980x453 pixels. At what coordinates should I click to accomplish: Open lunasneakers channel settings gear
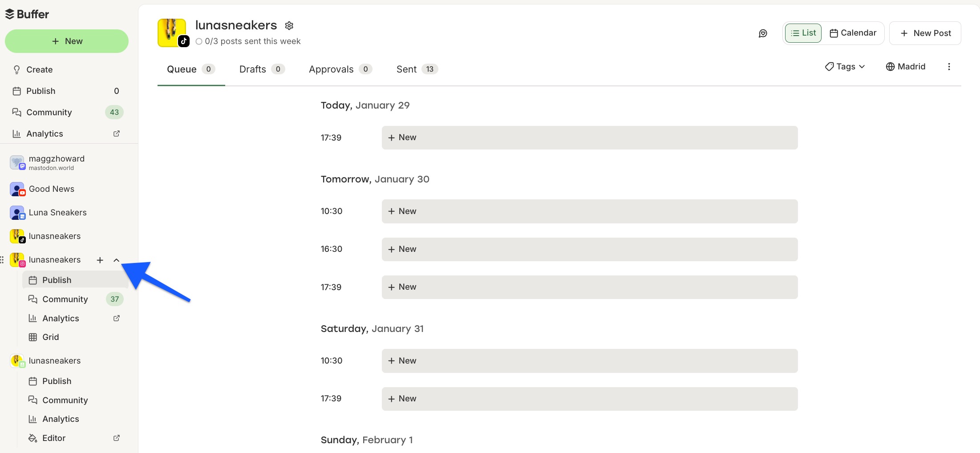(x=289, y=25)
